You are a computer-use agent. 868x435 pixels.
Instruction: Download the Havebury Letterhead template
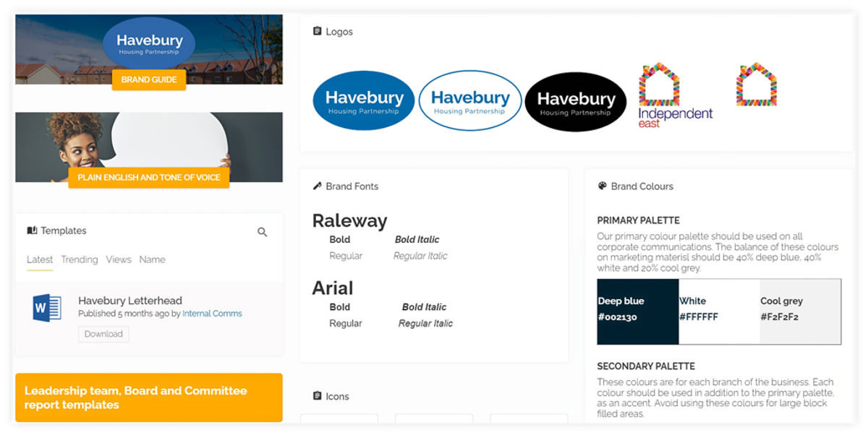103,334
